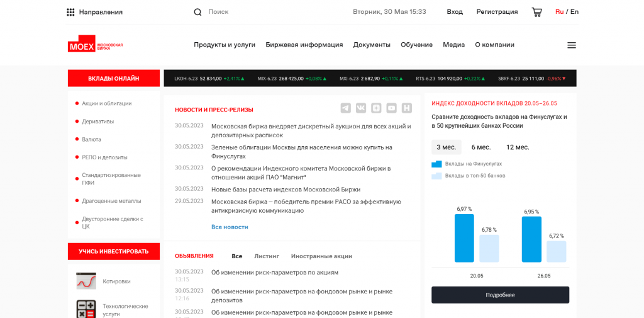Image resolution: width=644 pixels, height=318 pixels.
Task: Open Акции и облигации sidebar link
Action: (107, 103)
